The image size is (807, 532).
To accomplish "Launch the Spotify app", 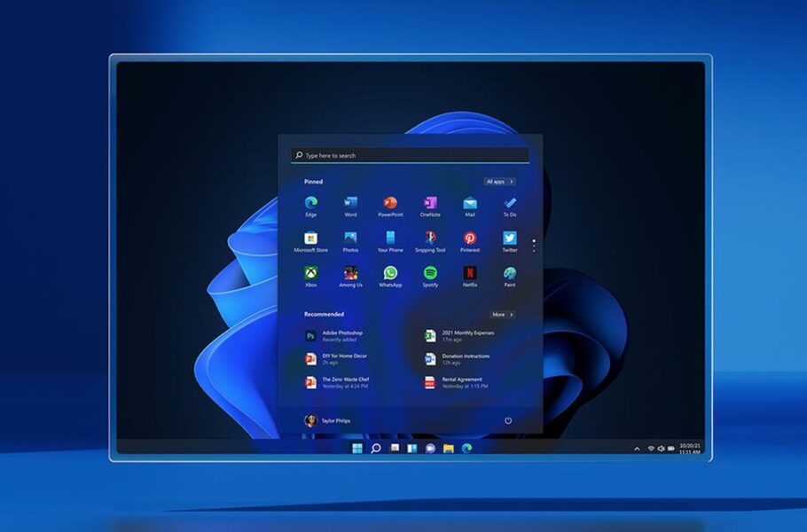I will point(430,277).
